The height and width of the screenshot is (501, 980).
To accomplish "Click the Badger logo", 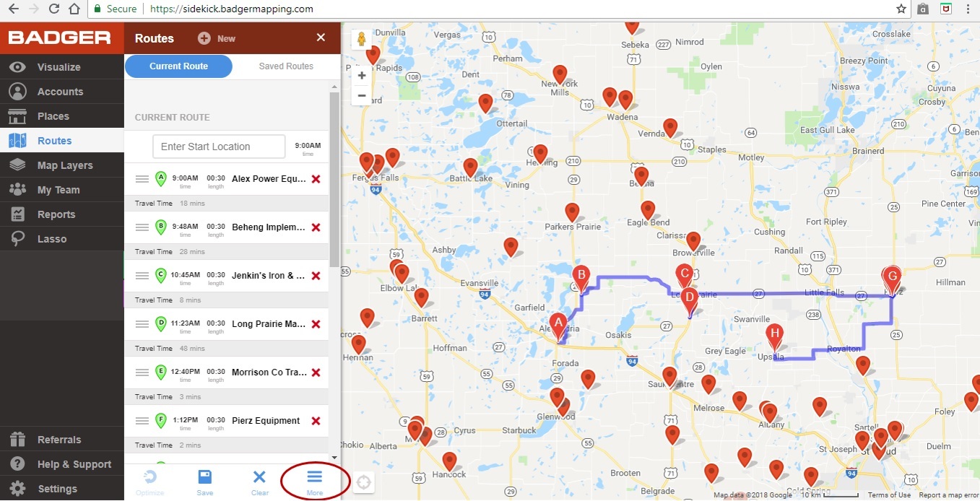I will [59, 38].
